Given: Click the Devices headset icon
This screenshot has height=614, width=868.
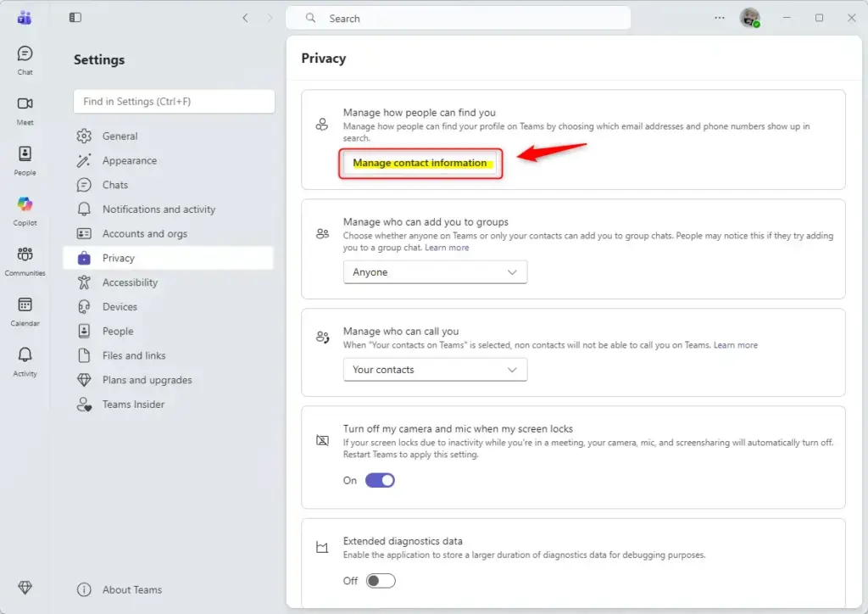Looking at the screenshot, I should 84,307.
